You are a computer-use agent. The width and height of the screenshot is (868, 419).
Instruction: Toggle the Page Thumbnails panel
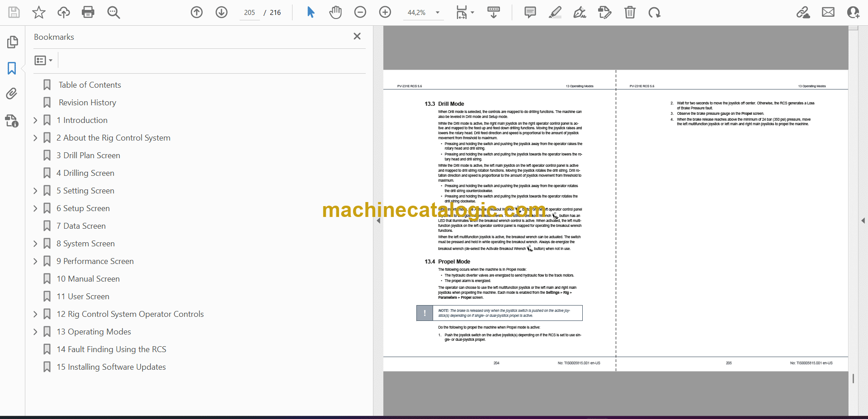pyautogui.click(x=12, y=42)
